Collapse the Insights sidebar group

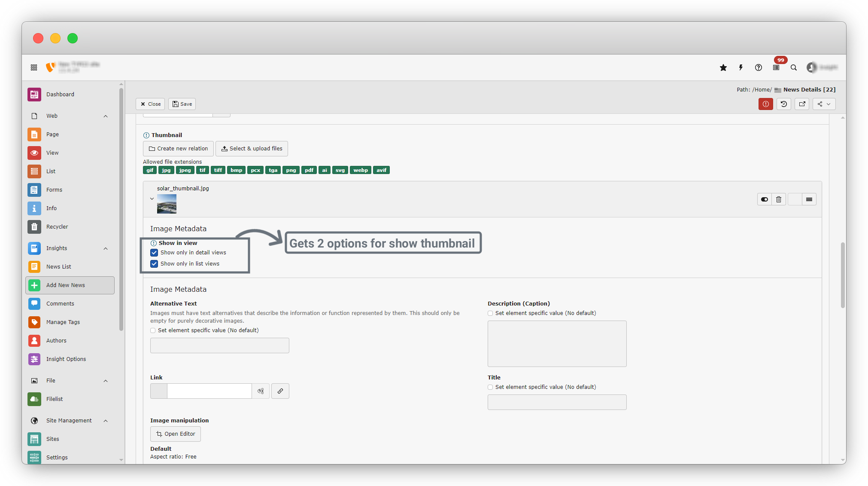106,248
